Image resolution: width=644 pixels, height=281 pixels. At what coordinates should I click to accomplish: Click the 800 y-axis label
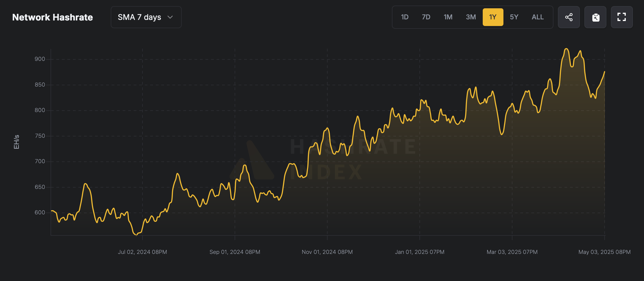click(x=40, y=110)
